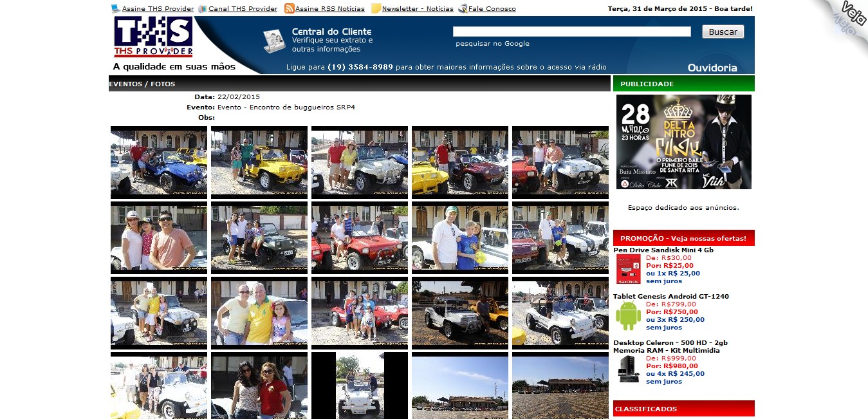Click the green Android tablet icon
The image size is (868, 419).
[628, 315]
